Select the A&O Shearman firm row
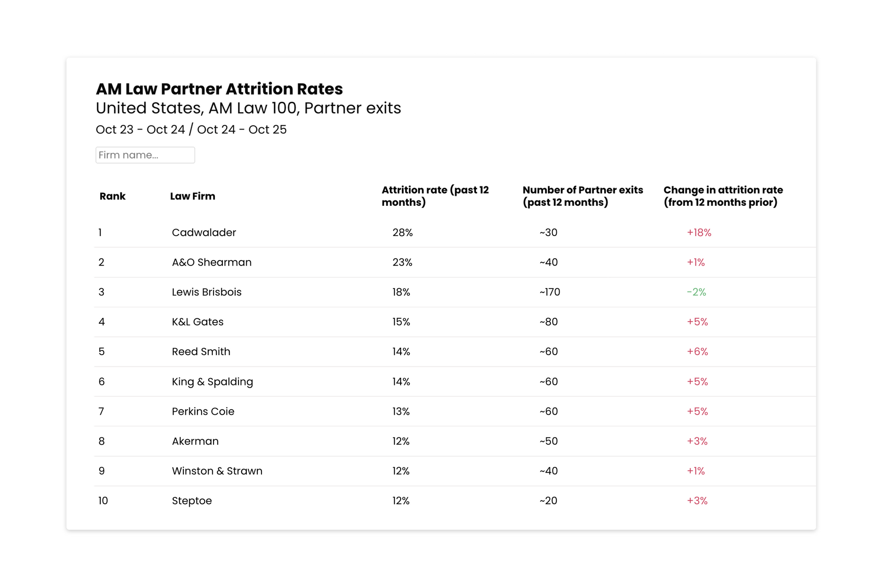Screen dimensions: 882x588 (x=211, y=262)
